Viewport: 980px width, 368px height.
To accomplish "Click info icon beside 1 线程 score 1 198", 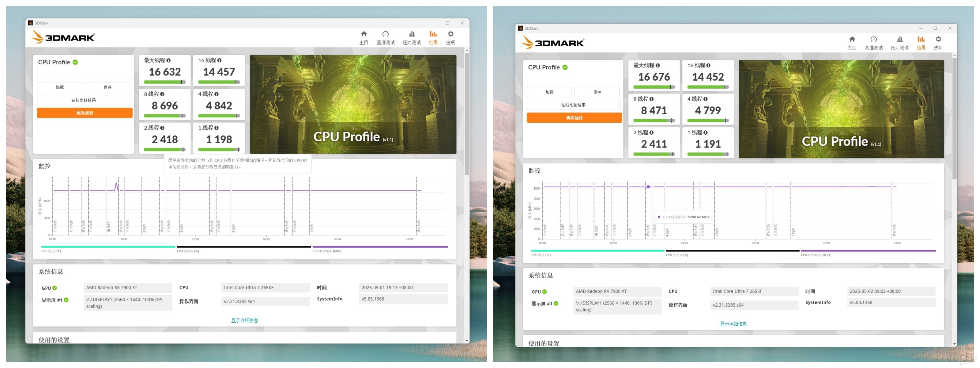I will point(217,128).
